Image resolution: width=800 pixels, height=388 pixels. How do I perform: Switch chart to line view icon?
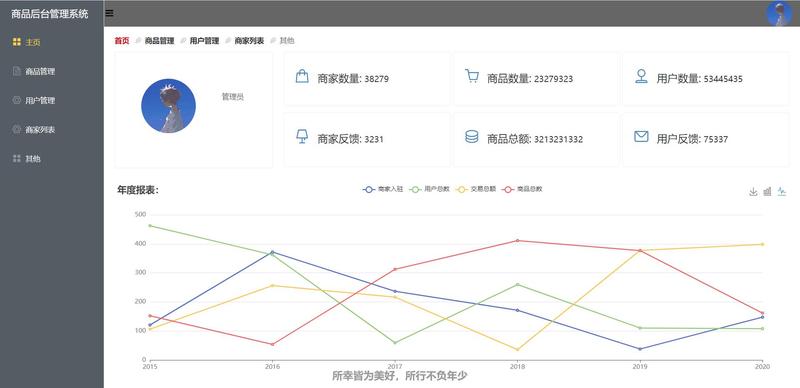coord(782,192)
